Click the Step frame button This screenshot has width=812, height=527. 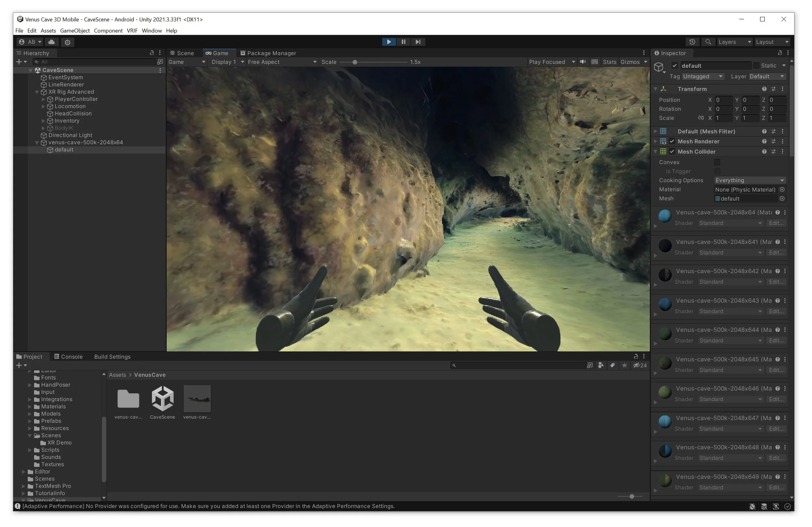(x=418, y=42)
